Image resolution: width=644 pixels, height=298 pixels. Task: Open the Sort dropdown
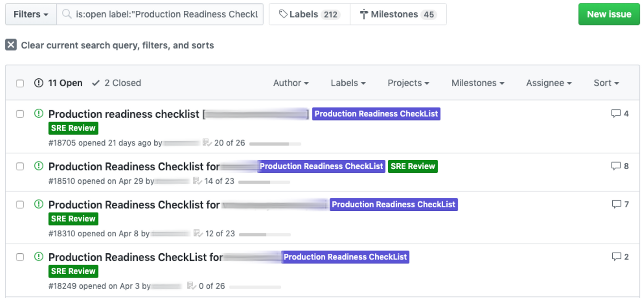coord(606,83)
